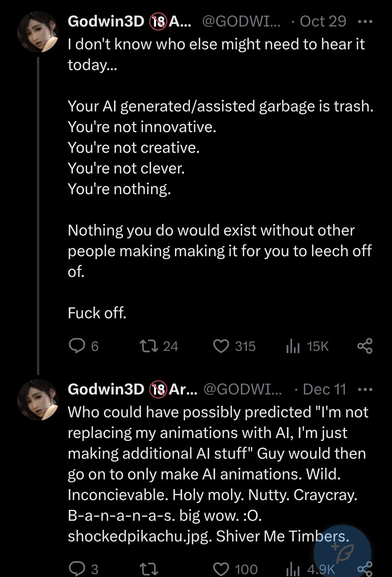Reply to the Oct 29 tweet

(77, 346)
